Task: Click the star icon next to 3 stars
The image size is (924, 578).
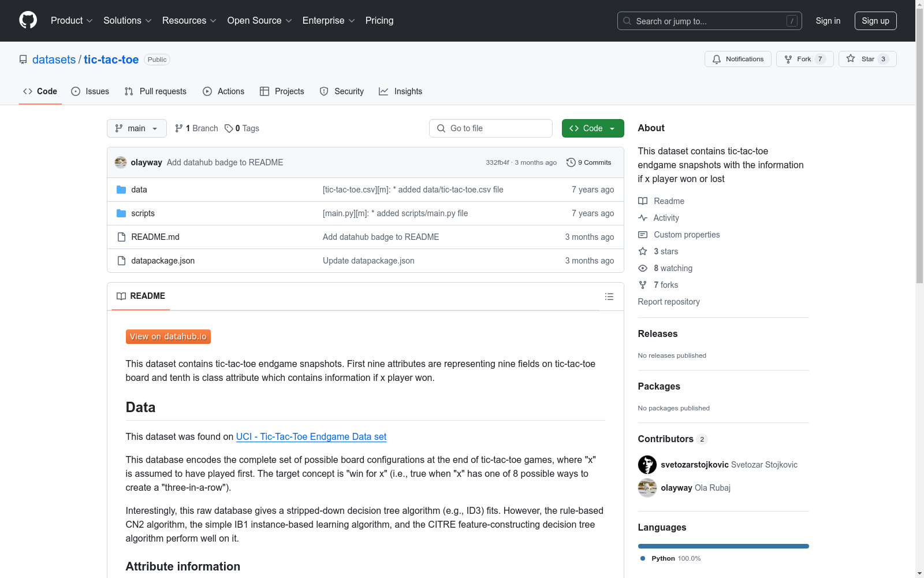Action: (643, 251)
